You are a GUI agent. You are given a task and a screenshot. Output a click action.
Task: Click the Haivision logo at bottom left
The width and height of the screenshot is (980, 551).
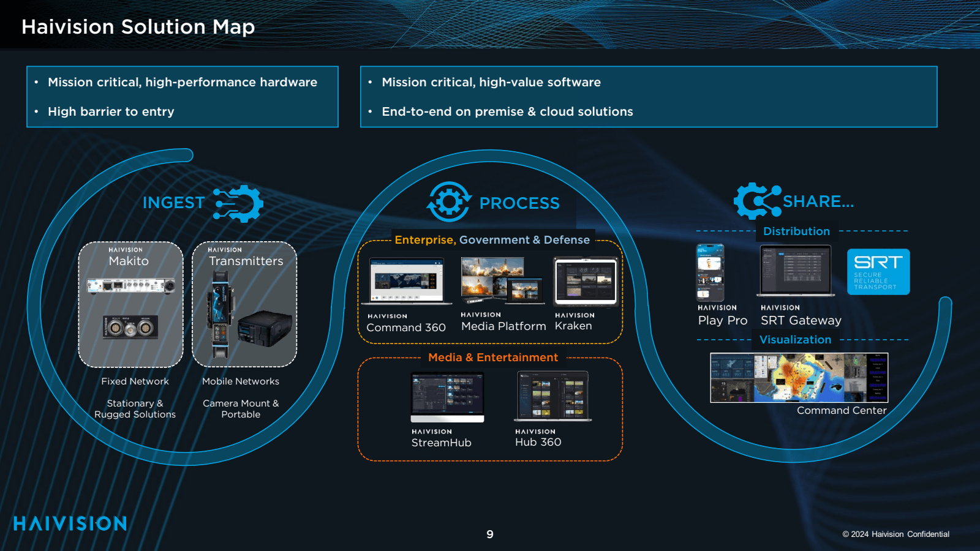pyautogui.click(x=70, y=523)
